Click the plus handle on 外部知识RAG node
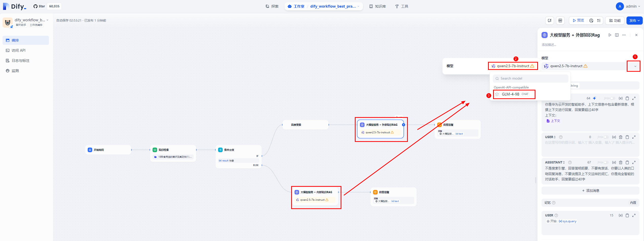The height and width of the screenshot is (241, 644). click(x=404, y=125)
